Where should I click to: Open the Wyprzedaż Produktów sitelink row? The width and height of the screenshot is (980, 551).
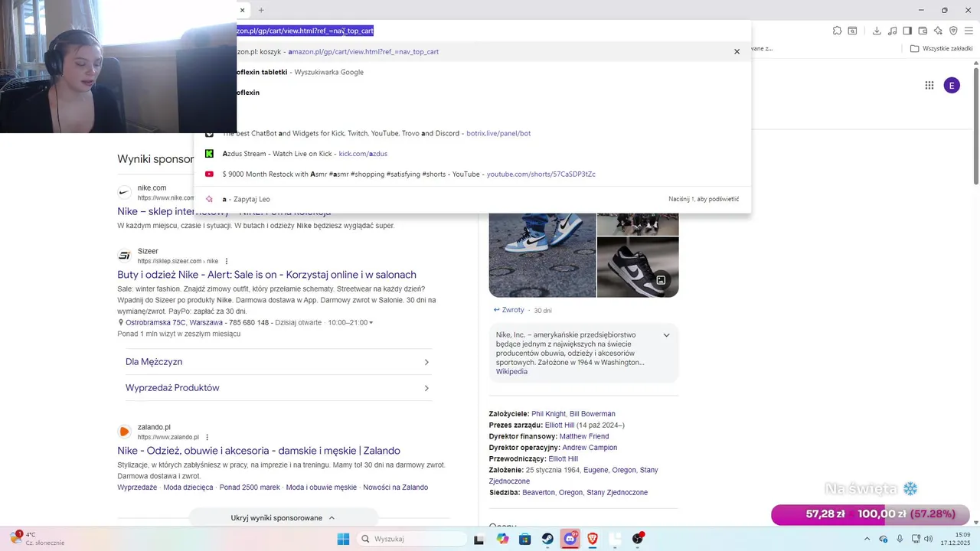click(279, 388)
